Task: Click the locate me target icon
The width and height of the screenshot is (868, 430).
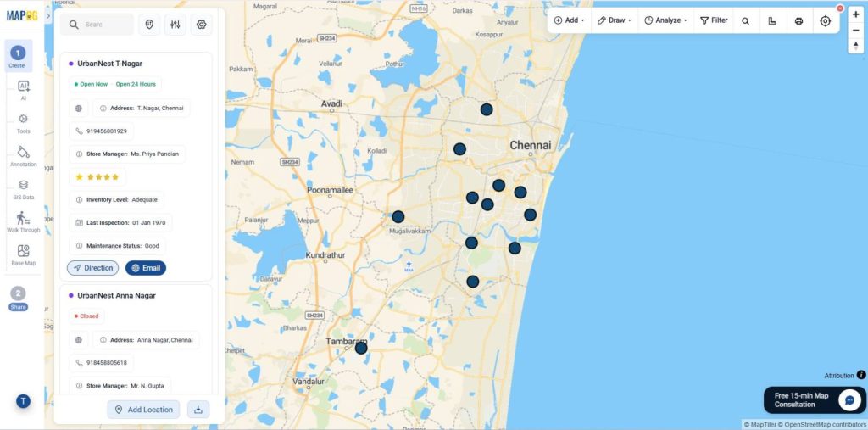Action: point(825,21)
